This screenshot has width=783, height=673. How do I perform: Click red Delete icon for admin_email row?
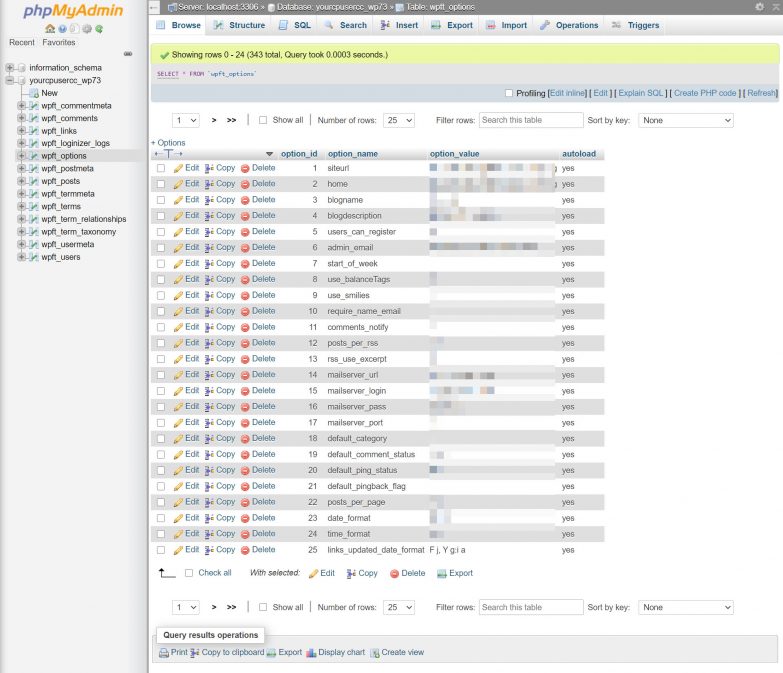(257, 247)
